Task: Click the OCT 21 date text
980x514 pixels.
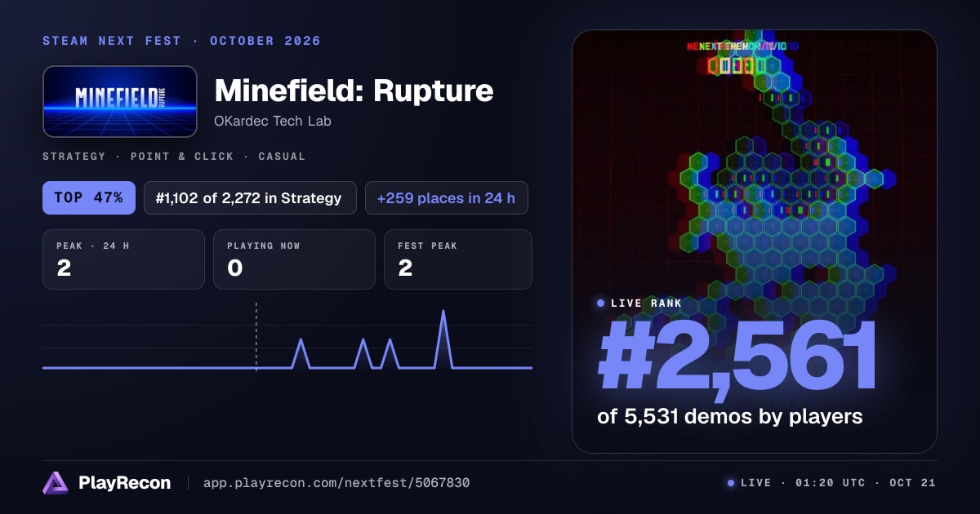Action: click(x=912, y=483)
